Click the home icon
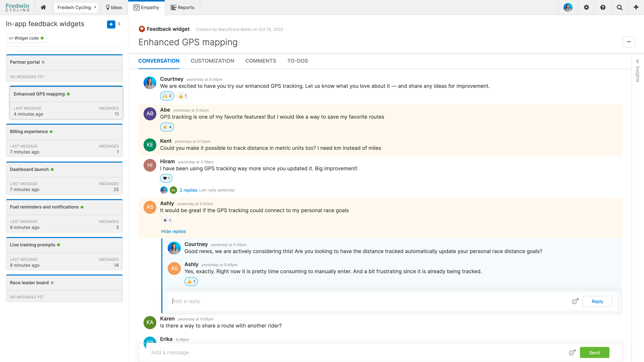 click(43, 8)
